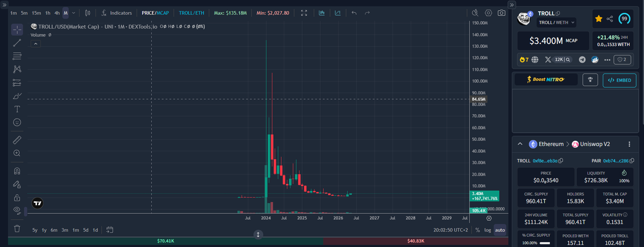Open chart settings hexagon icon
This screenshot has width=644, height=247.
point(488,12)
